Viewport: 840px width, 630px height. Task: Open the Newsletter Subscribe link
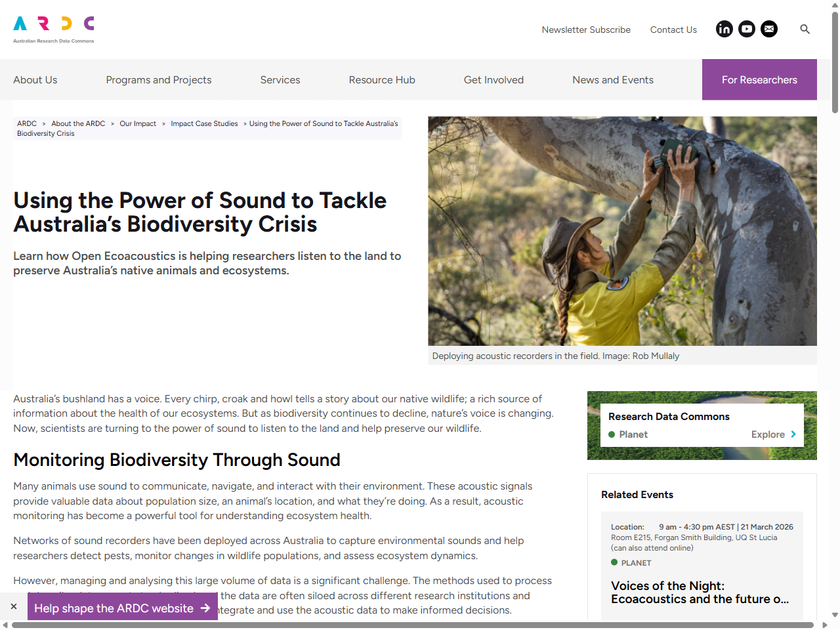586,30
